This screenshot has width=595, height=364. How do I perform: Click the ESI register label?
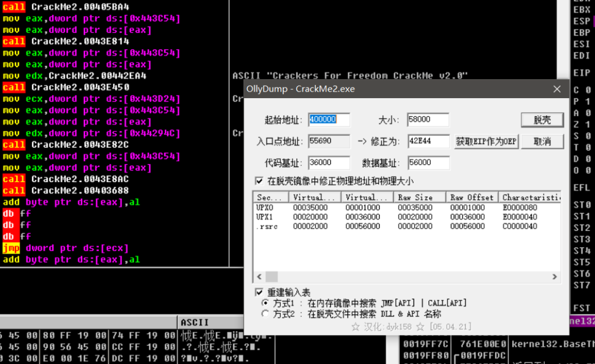point(582,44)
